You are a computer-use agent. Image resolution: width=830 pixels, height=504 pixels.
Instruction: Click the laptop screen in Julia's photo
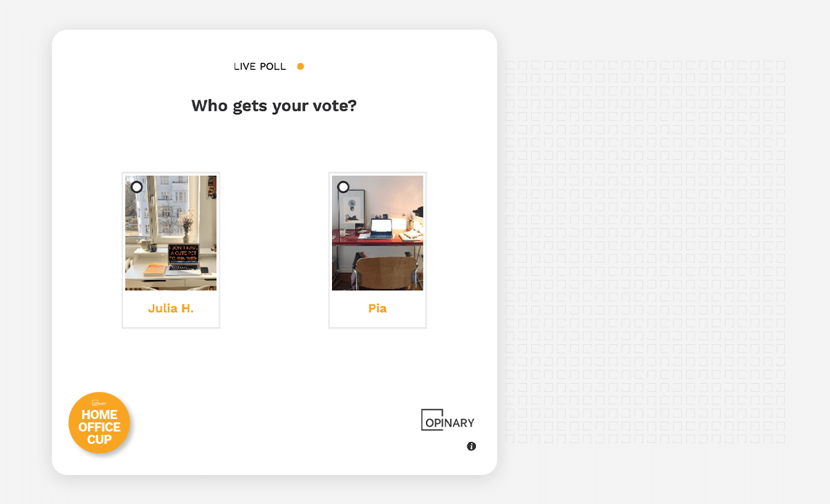point(185,255)
